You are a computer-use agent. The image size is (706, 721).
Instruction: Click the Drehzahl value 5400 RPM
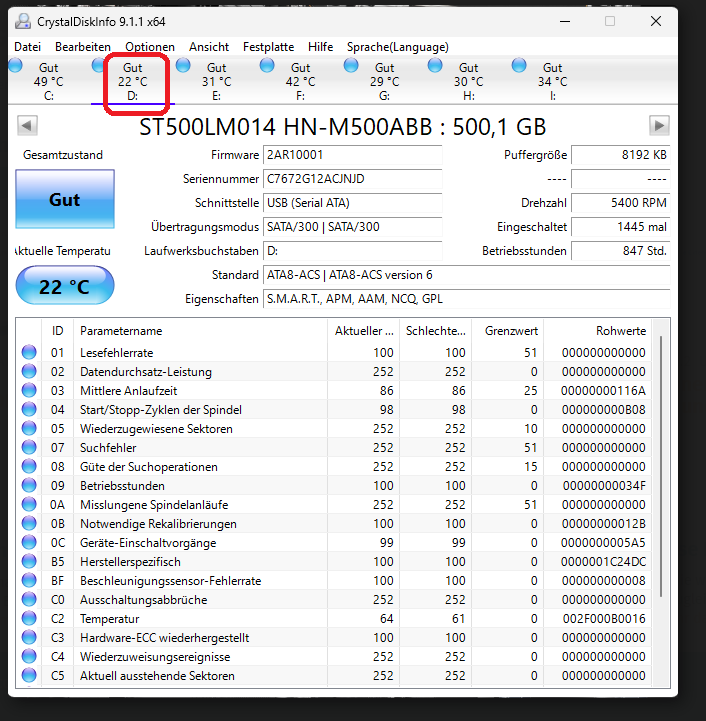(x=620, y=203)
